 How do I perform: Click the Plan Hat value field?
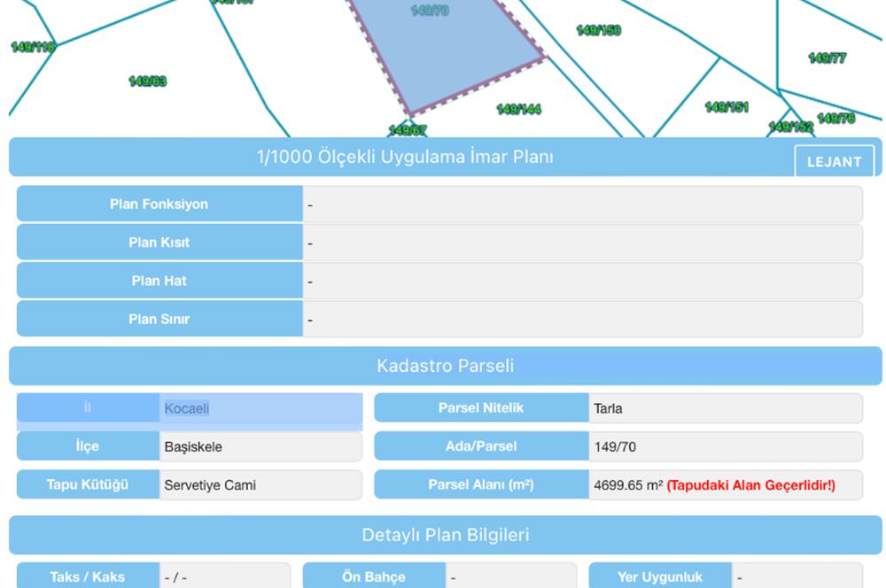[583, 281]
